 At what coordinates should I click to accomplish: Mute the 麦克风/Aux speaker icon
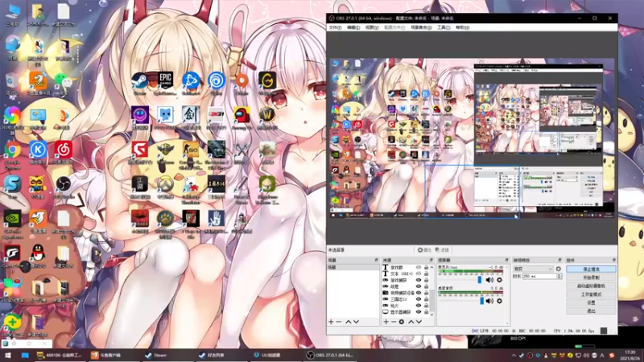pos(489,280)
